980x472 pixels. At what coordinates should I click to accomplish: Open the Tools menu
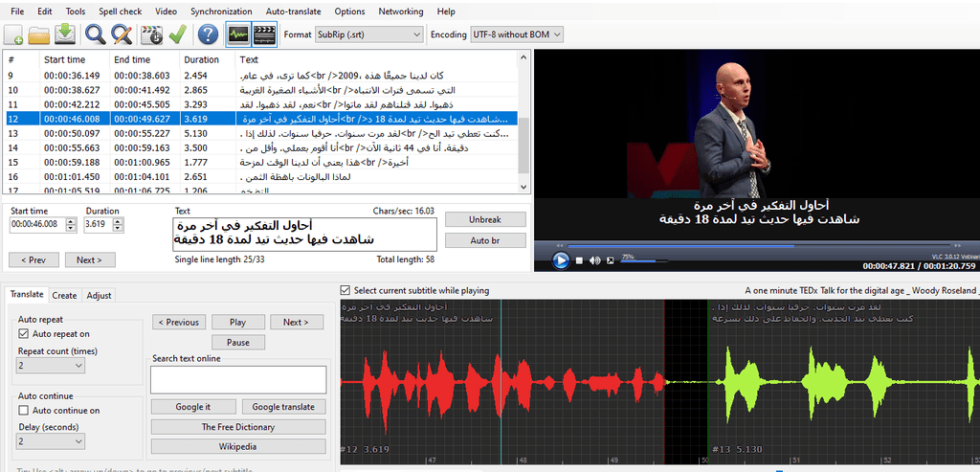(x=76, y=11)
